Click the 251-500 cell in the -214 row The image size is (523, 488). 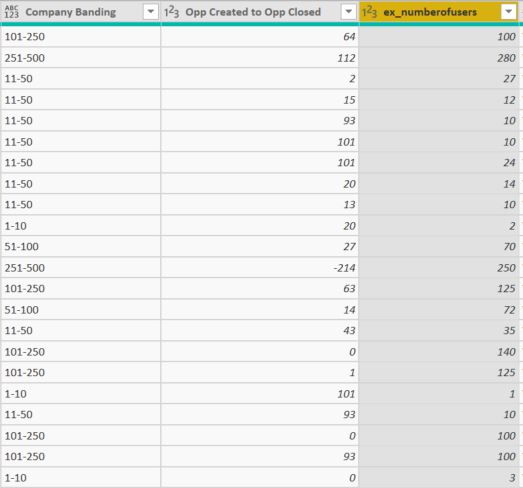80,268
